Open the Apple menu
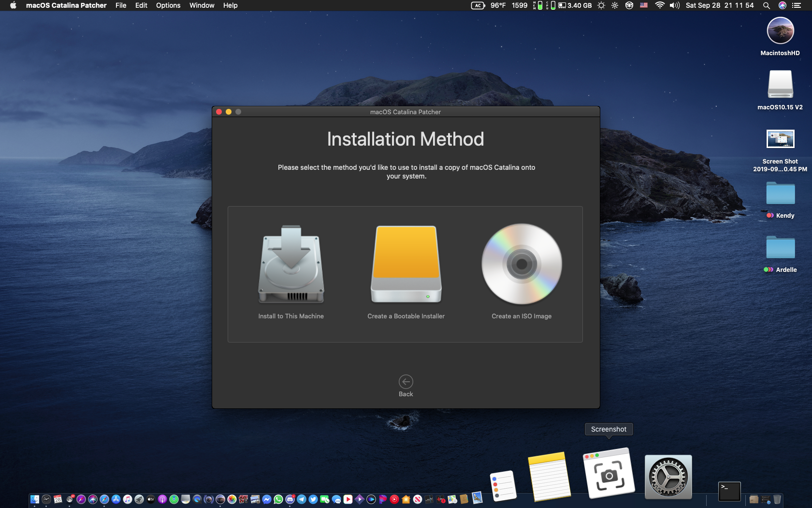Screen dimensions: 812x508 click(x=13, y=5)
